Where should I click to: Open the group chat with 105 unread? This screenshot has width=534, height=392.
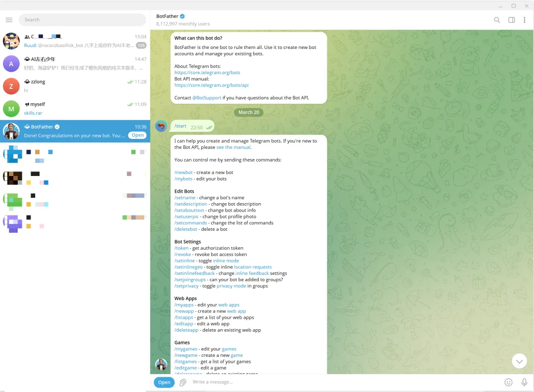tap(75, 41)
